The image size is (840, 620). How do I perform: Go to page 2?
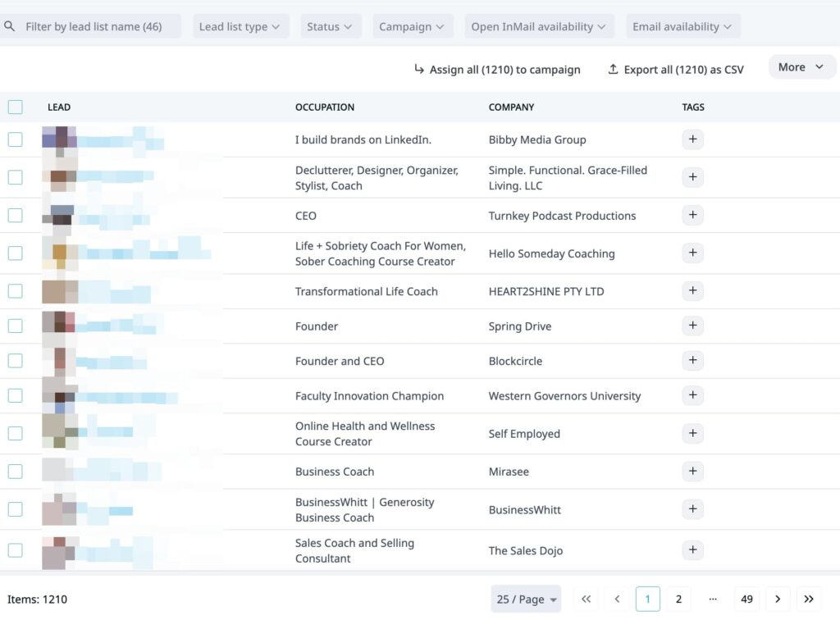(x=678, y=599)
